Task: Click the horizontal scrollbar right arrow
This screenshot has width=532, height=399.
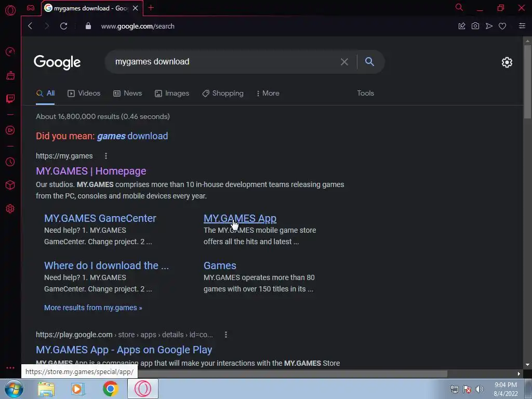Action: [x=518, y=374]
